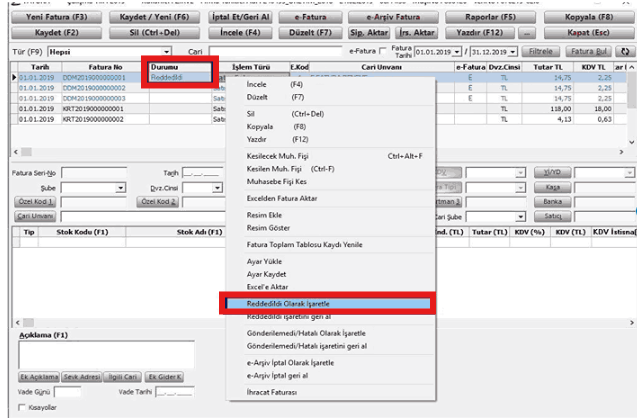Click the Düzelt (F7) toolbar button

[310, 33]
